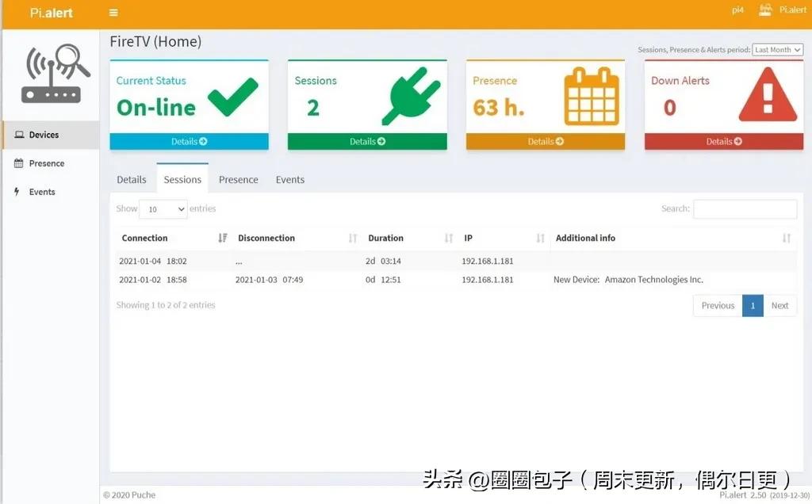Open Details of the Sessions card
The height and width of the screenshot is (504, 812).
click(367, 141)
